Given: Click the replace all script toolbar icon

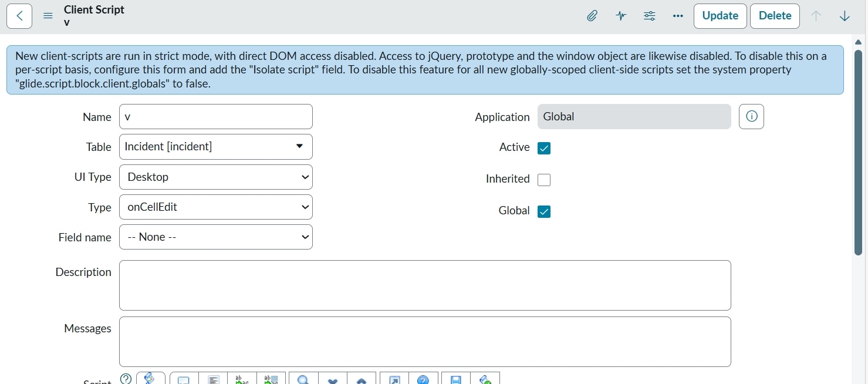Looking at the screenshot, I should [271, 378].
